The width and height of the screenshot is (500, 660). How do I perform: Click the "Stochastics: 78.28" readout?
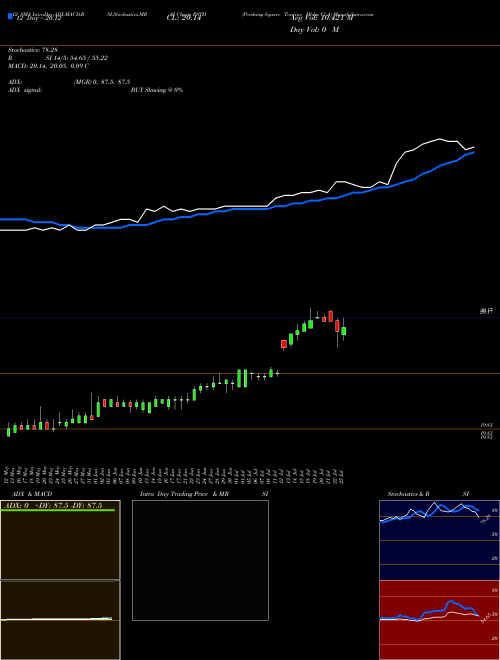point(32,50)
